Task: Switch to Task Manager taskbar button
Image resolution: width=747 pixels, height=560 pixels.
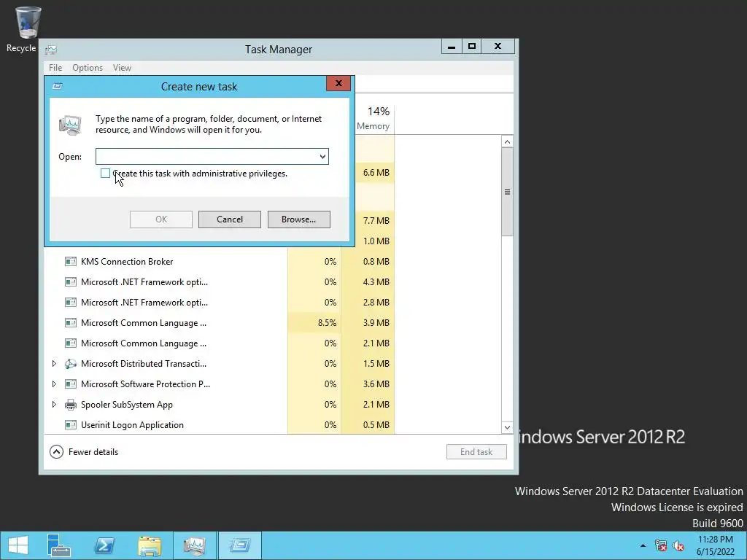Action: [x=194, y=545]
